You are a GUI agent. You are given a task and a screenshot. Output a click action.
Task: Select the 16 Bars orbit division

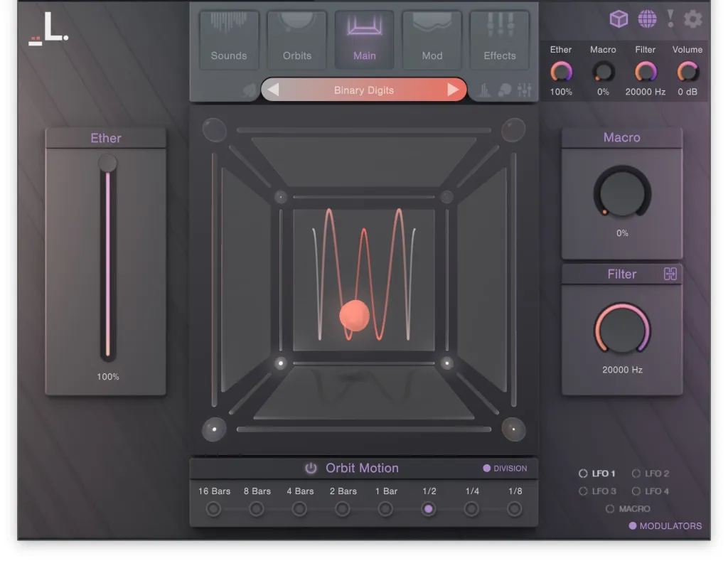pyautogui.click(x=213, y=509)
